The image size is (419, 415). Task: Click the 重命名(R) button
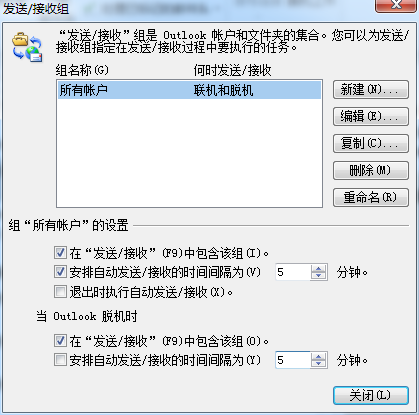pos(371,197)
